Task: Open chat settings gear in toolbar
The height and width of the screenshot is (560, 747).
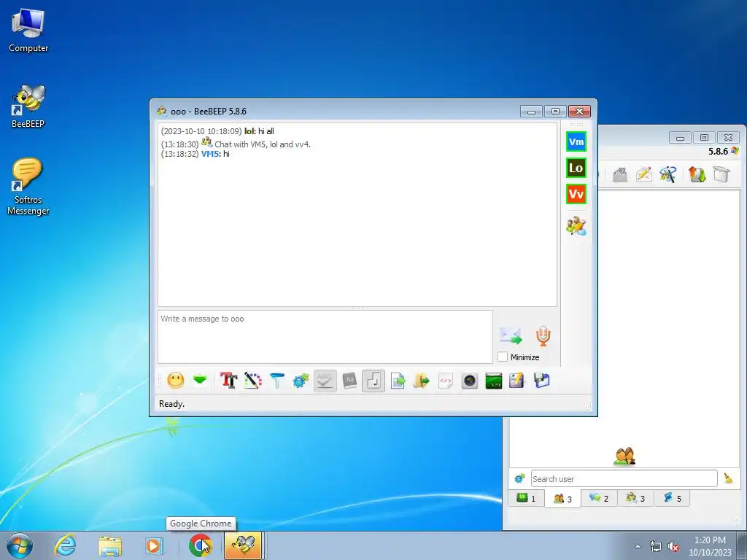Action: click(x=301, y=381)
